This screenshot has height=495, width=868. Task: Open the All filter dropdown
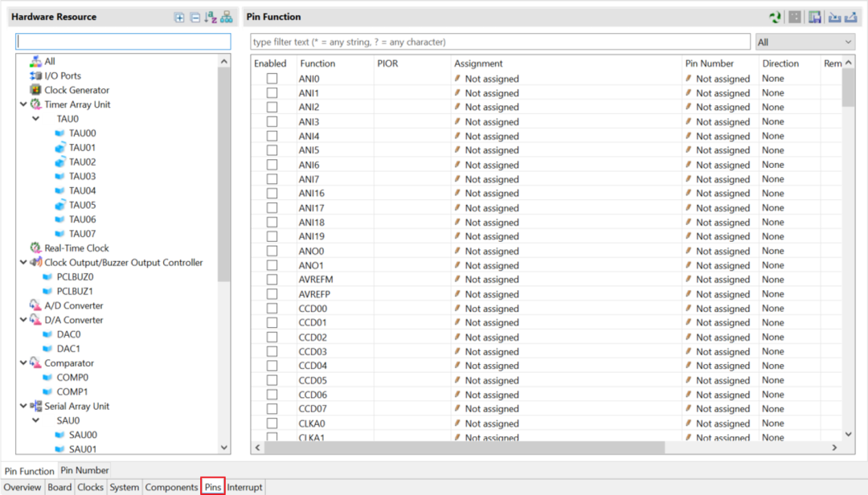pyautogui.click(x=805, y=42)
